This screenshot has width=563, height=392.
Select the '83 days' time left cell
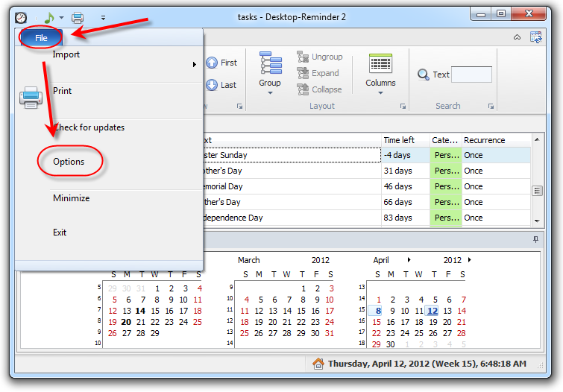tap(406, 218)
